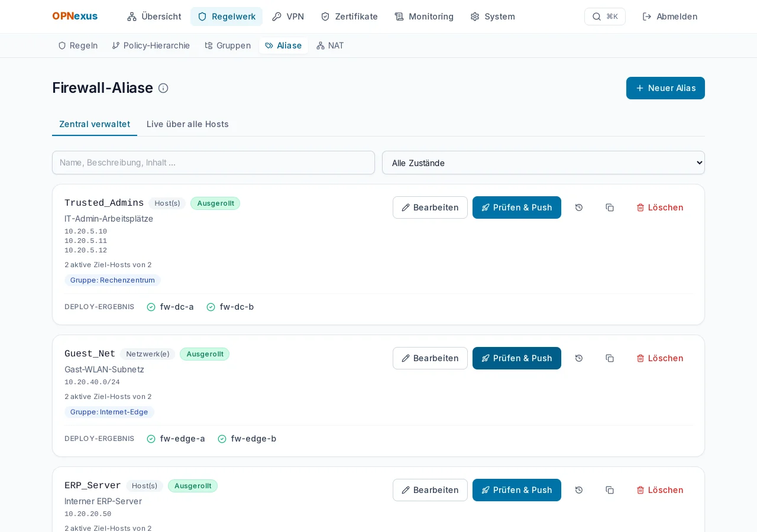Click the Gruppe: Rechenzentrum chip
This screenshot has height=532, width=757.
click(x=112, y=280)
